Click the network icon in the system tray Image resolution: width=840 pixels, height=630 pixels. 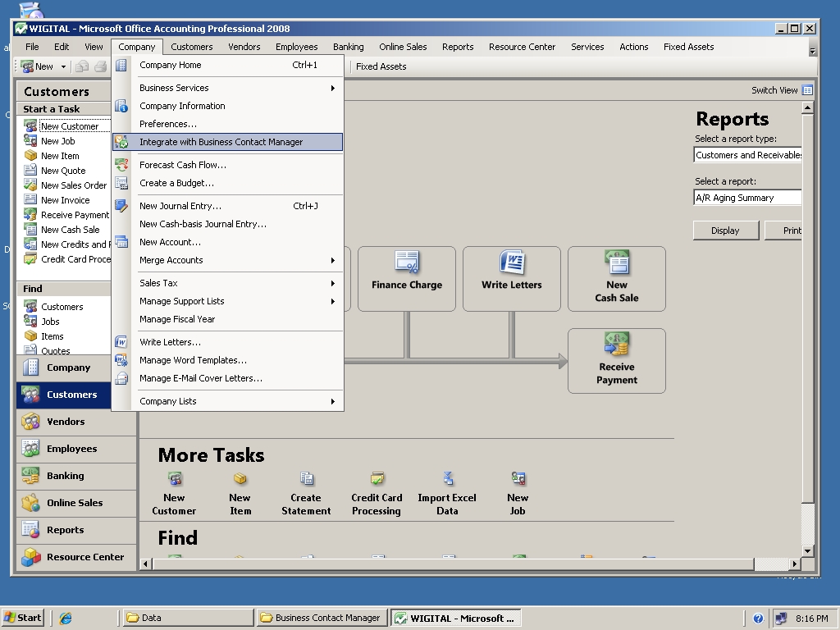(x=781, y=619)
